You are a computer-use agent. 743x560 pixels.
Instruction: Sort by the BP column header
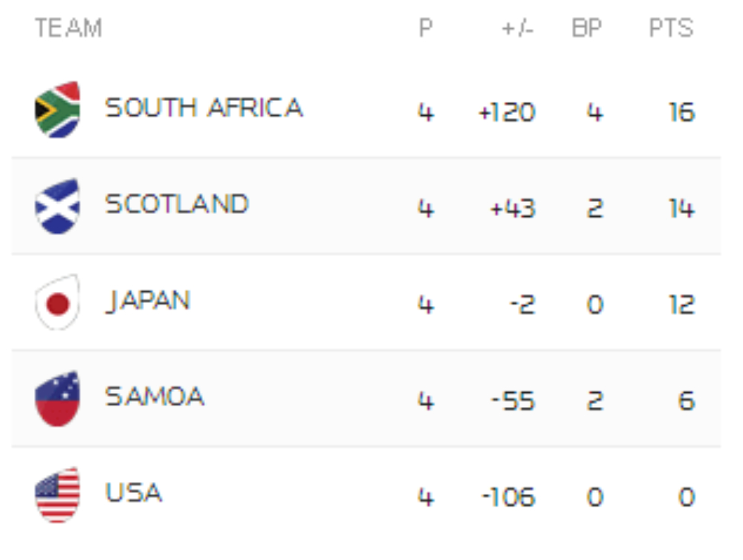pos(586,29)
